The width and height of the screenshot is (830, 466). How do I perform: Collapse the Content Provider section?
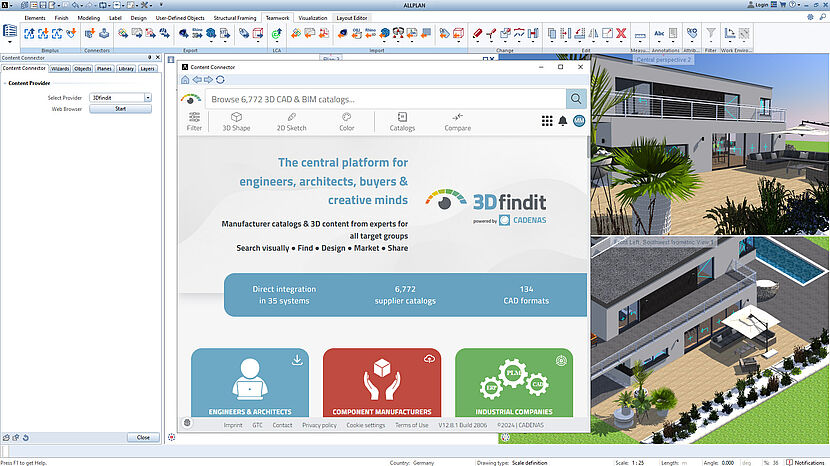pyautogui.click(x=4, y=84)
